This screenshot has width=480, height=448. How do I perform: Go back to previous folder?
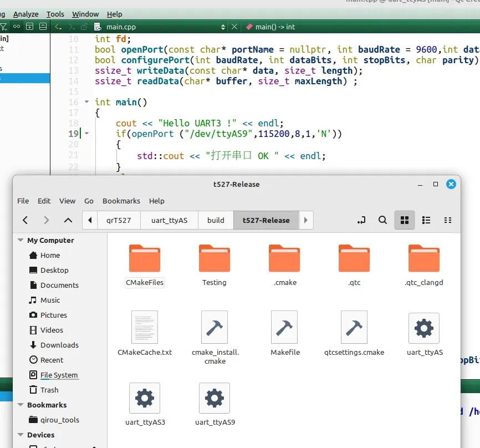(25, 220)
